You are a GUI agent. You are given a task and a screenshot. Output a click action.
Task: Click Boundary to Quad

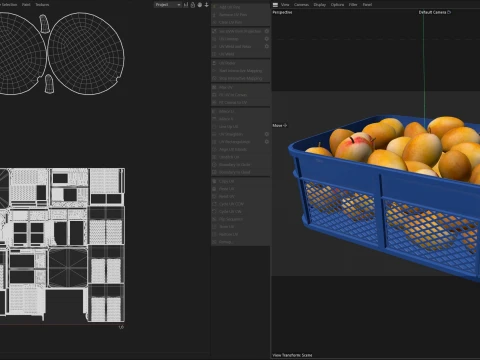tap(241, 172)
